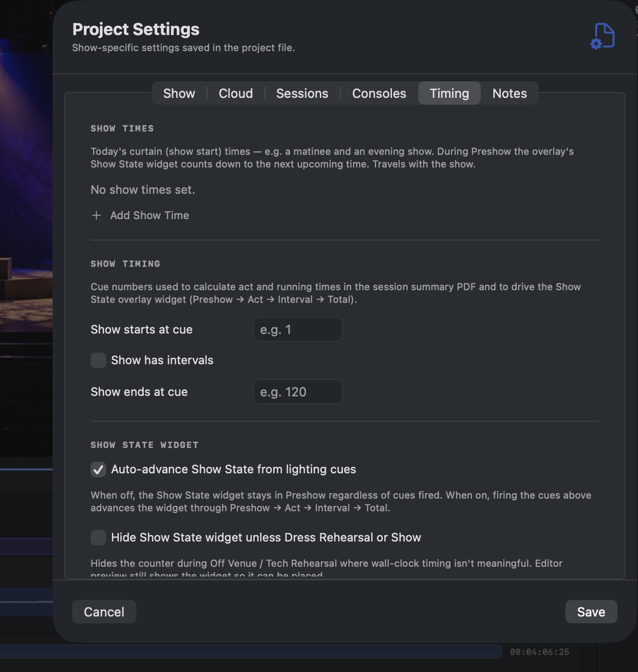Switch to the Show tab

179,93
